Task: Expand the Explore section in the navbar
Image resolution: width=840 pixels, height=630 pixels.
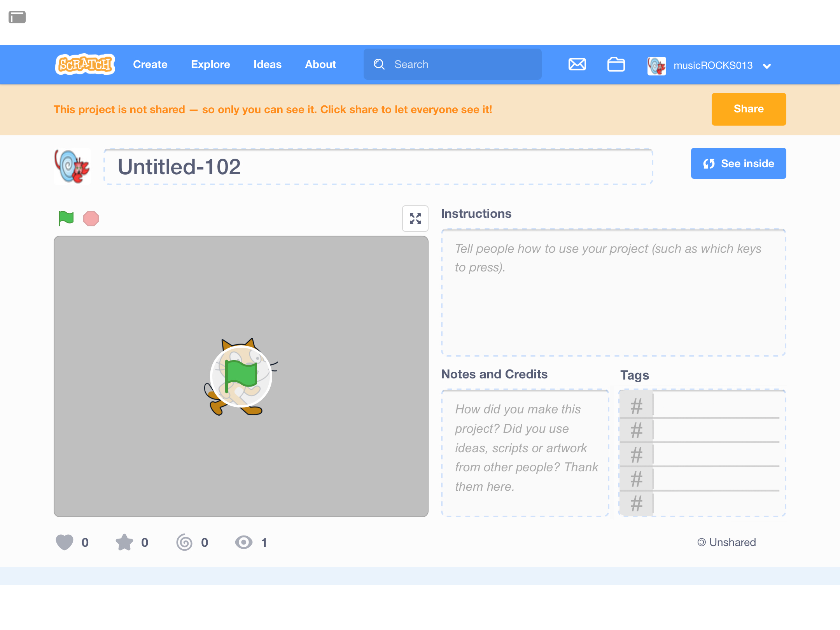Action: (210, 64)
